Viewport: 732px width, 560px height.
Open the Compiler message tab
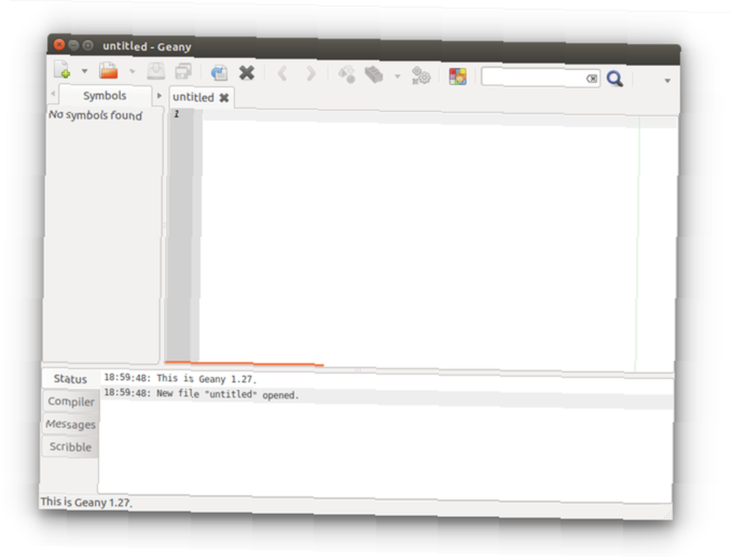click(x=71, y=402)
